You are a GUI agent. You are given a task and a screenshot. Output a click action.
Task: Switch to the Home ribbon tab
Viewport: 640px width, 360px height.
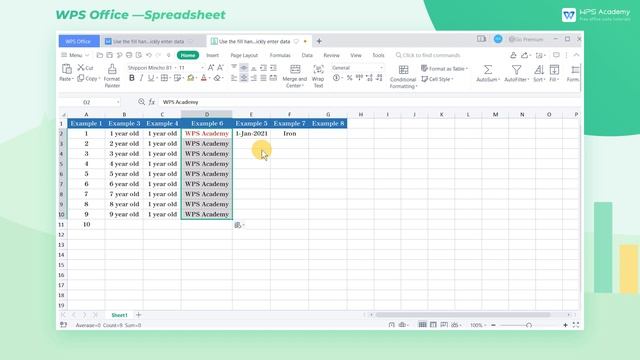(x=188, y=55)
